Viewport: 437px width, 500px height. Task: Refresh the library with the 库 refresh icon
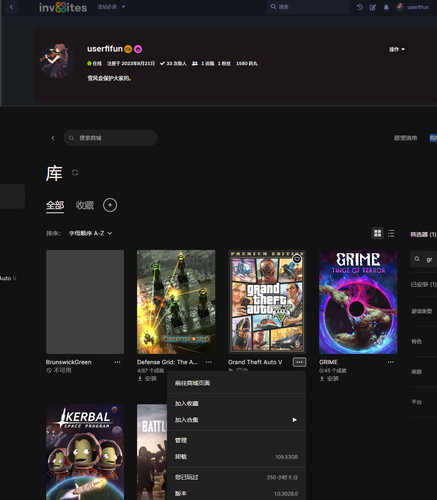75,172
